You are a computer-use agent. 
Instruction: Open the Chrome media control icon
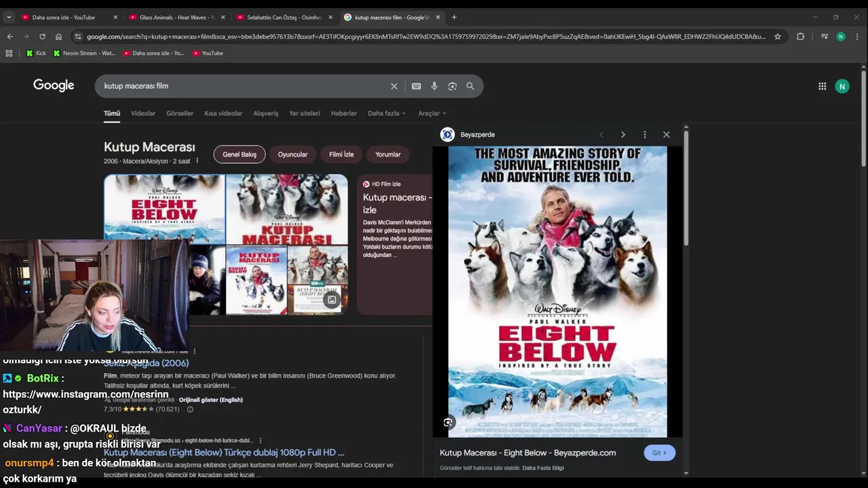pyautogui.click(x=824, y=37)
